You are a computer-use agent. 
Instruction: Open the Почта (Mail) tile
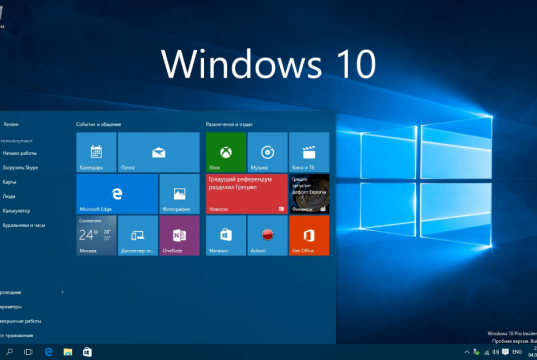click(159, 152)
